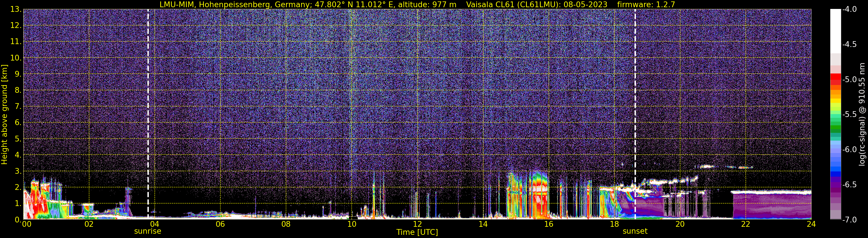Click the time axis tick label '14'
Viewport: 868px width, 238px height.
click(483, 224)
